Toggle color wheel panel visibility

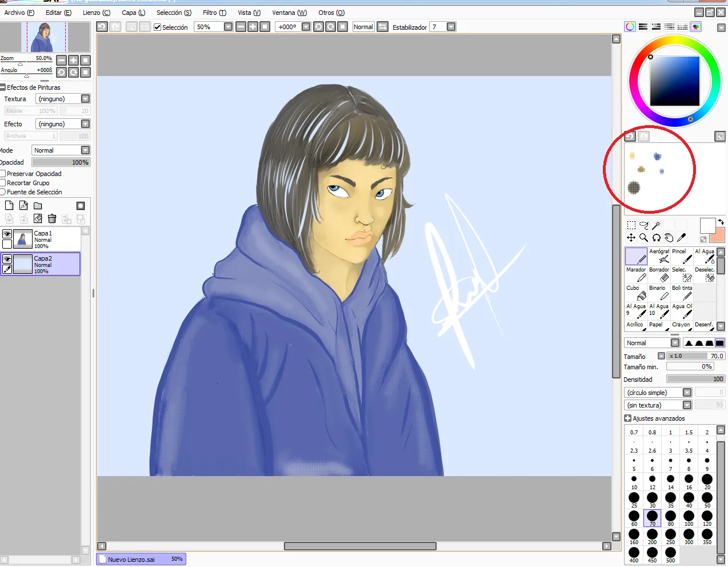[x=630, y=27]
